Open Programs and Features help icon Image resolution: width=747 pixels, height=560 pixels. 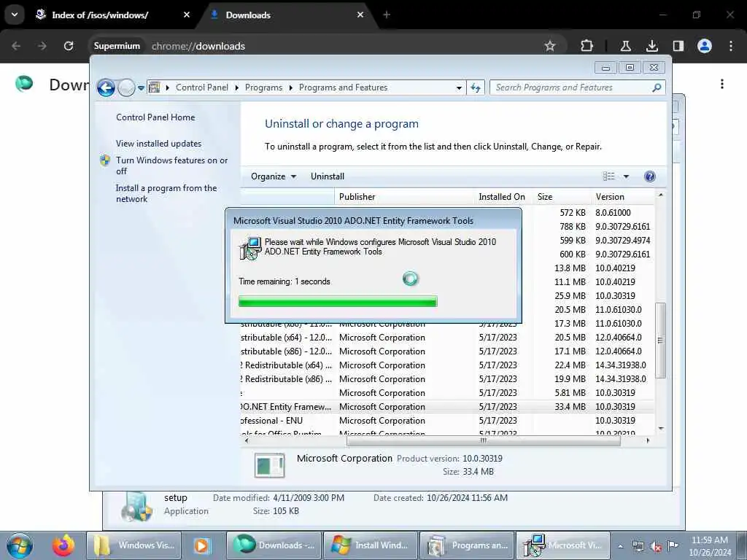649,176
